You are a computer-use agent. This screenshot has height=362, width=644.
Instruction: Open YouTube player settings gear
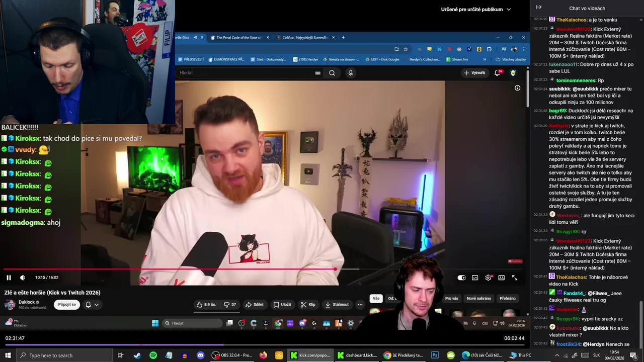(488, 278)
